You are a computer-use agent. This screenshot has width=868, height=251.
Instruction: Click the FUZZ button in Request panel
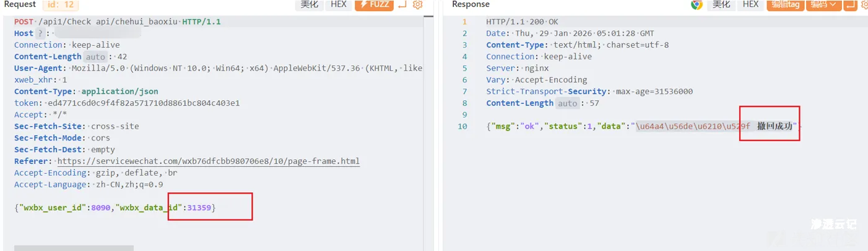[x=374, y=4]
